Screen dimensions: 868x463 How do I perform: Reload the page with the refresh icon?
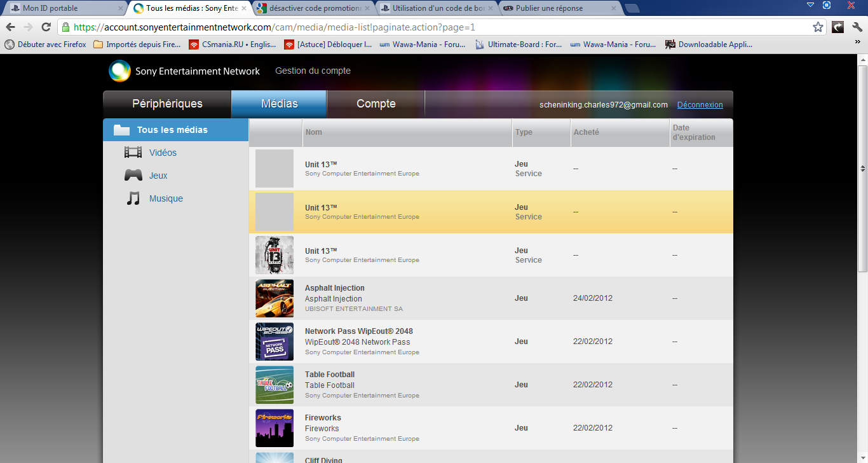coord(46,27)
